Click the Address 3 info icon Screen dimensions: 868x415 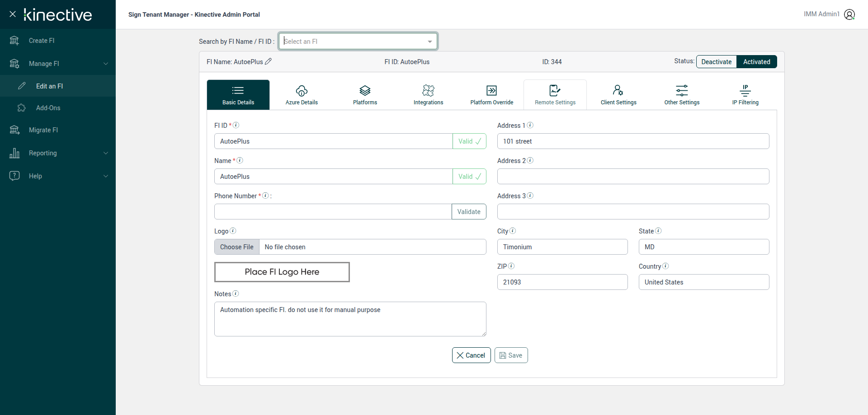(x=530, y=196)
